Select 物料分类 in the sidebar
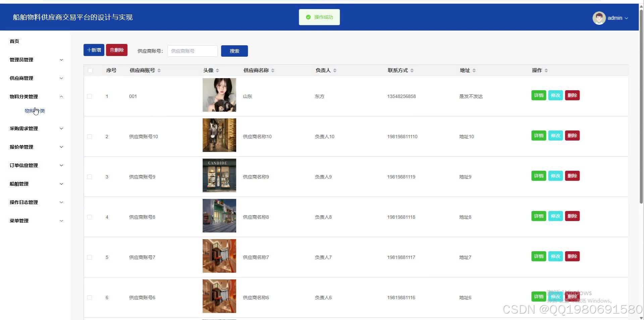This screenshot has width=644, height=320. tap(35, 111)
